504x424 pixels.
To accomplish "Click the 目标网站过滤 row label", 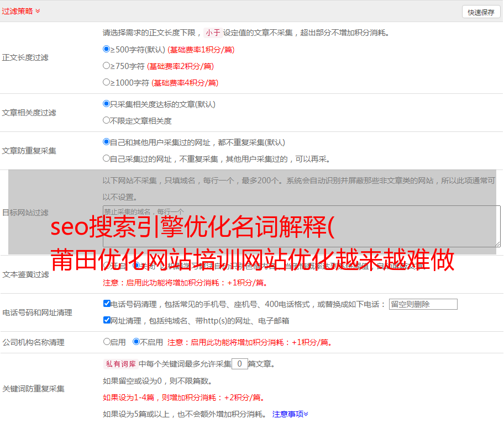I will [x=25, y=213].
